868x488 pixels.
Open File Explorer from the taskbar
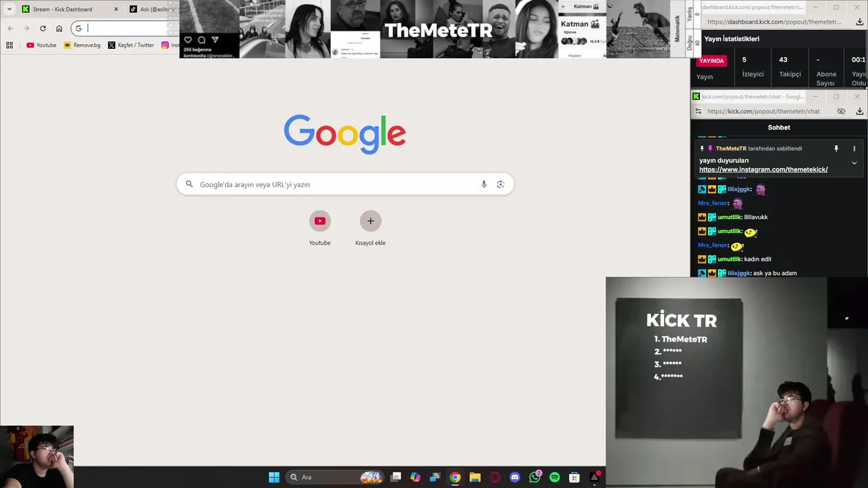coord(475,477)
